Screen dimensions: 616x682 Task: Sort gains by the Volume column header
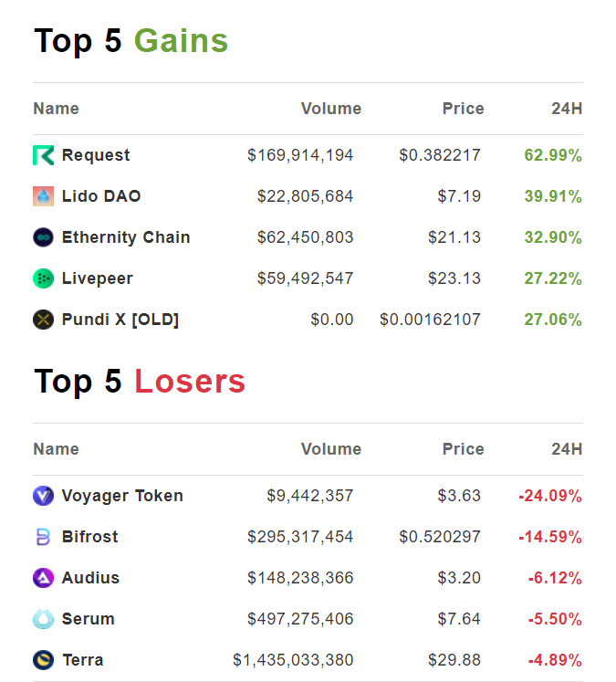click(x=330, y=109)
